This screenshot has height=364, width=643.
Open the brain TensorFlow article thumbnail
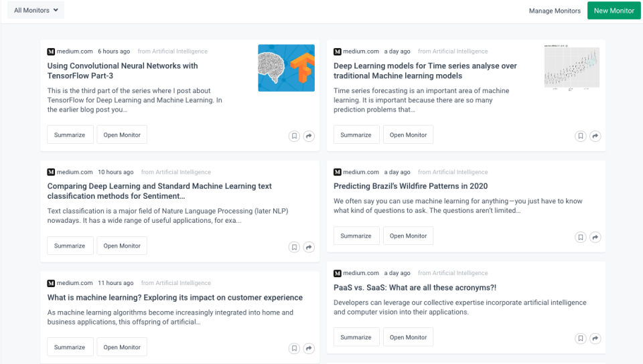coord(286,68)
